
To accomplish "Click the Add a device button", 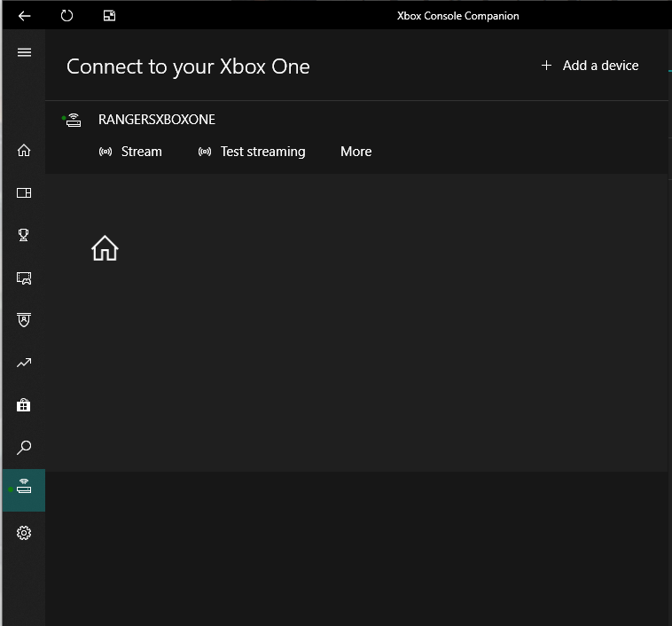I will pos(590,66).
